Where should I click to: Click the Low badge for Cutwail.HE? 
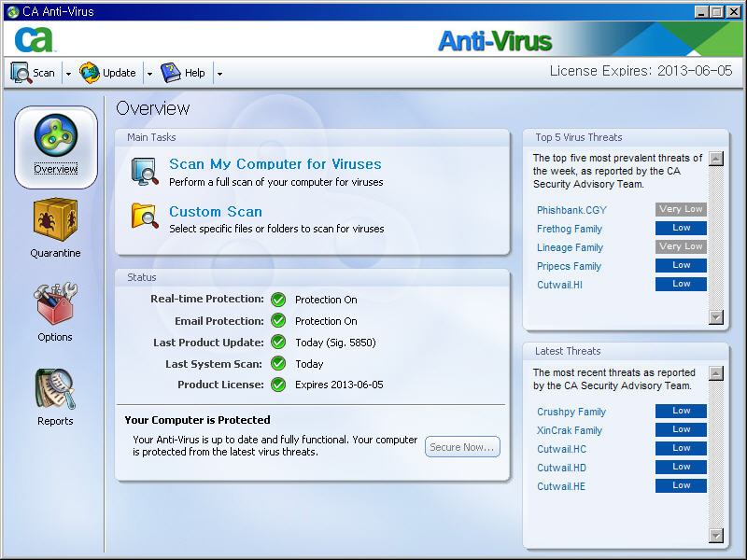tap(681, 485)
